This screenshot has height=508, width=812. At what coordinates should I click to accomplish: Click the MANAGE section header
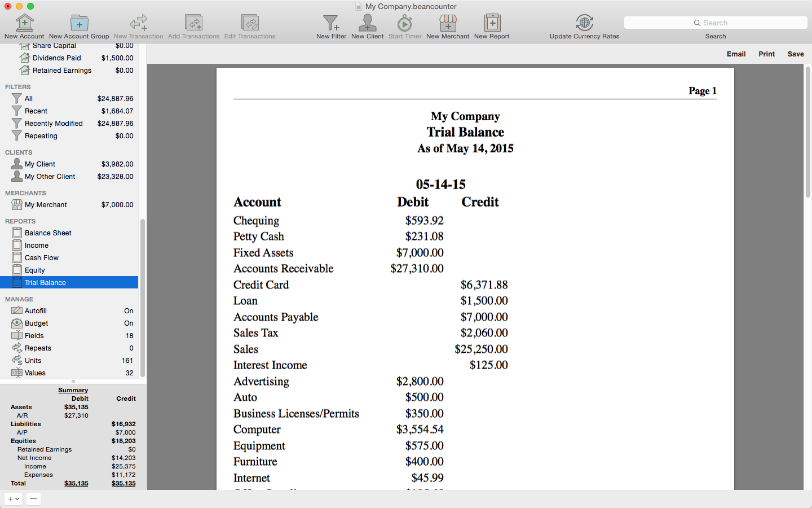pyautogui.click(x=19, y=299)
